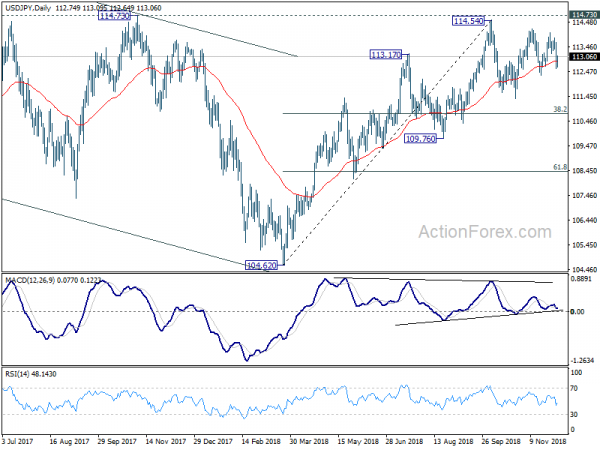Click the 13 Aug 2018 date label
This screenshot has width=600, height=450.
pos(453,441)
